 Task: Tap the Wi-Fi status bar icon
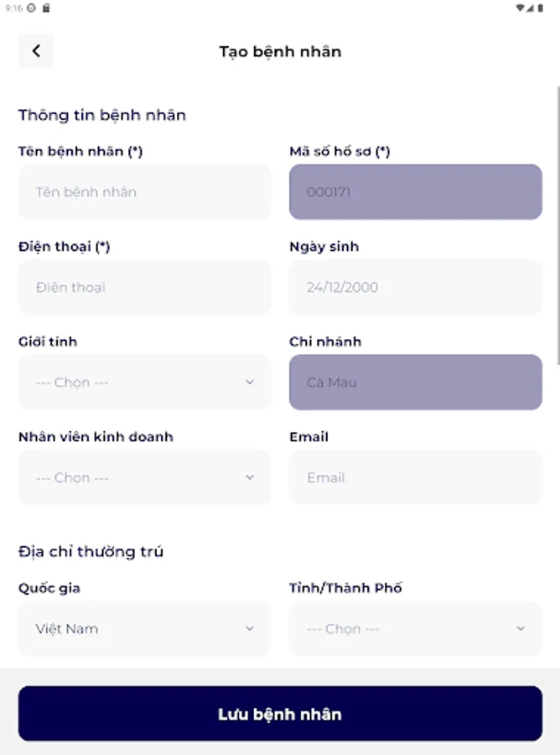[521, 8]
